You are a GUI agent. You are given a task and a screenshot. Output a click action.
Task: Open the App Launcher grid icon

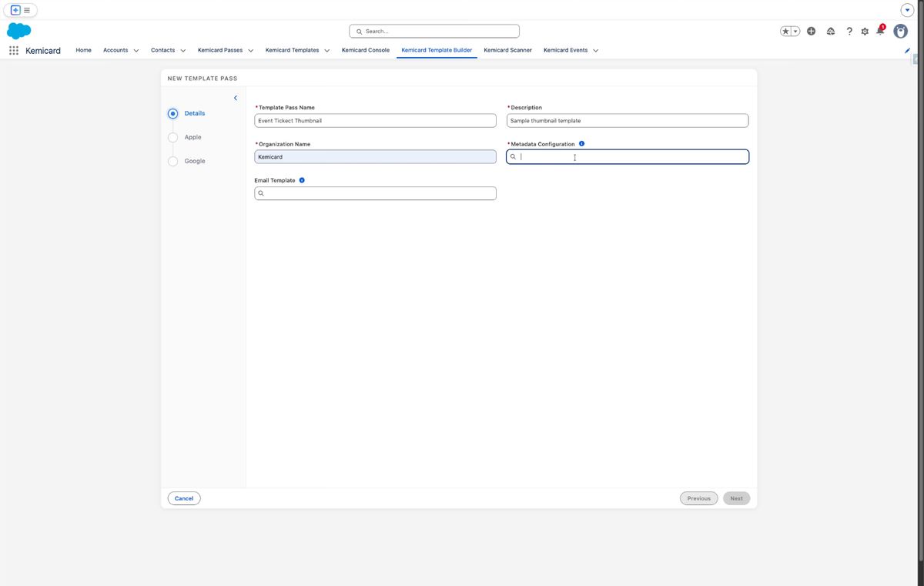(x=14, y=50)
